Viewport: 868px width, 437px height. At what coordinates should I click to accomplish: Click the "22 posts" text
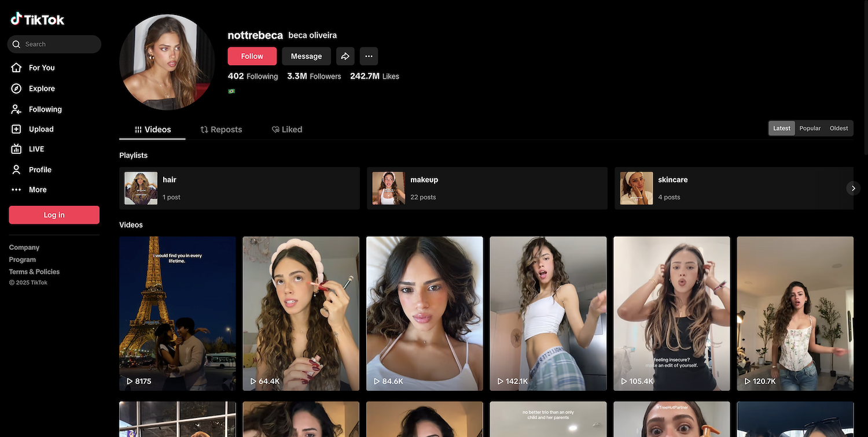click(x=423, y=197)
